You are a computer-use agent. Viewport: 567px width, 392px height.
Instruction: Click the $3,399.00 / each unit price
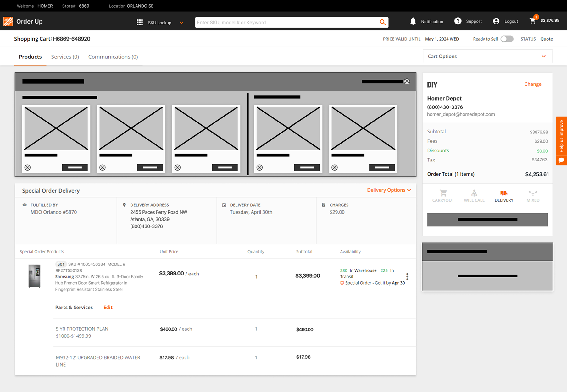click(179, 273)
